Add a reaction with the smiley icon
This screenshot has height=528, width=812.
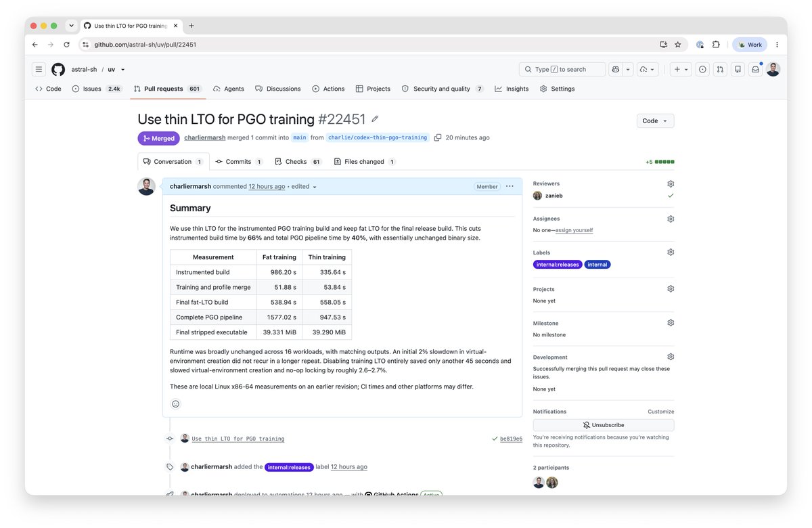pos(176,404)
